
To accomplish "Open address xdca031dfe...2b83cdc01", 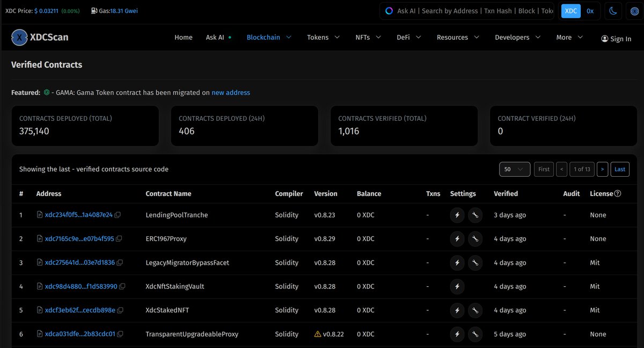I will tap(80, 334).
